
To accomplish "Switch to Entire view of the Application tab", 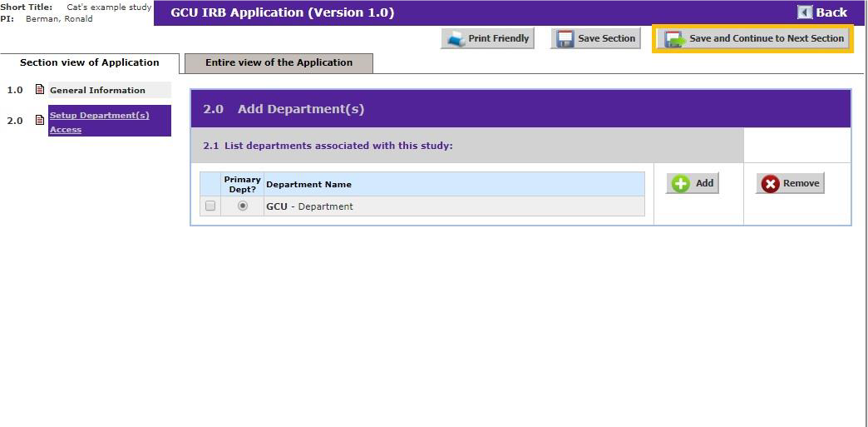I will (x=279, y=62).
